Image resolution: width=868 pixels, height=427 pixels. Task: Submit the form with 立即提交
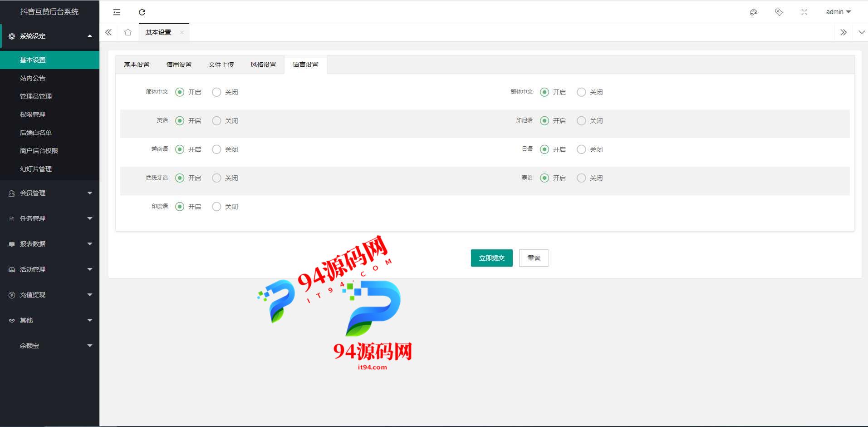point(492,258)
